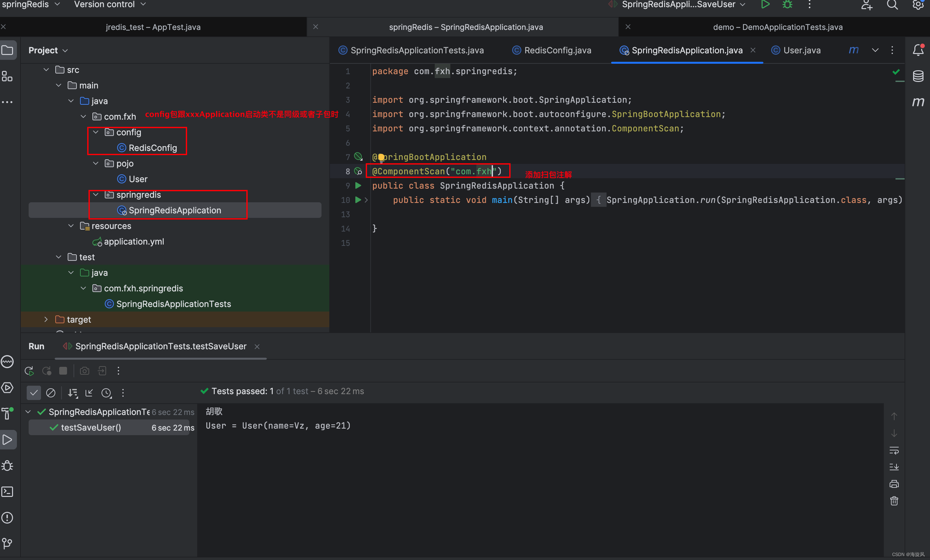Screen dimensions: 930x560
Task: Open the springRedis project dropdown
Action: (x=31, y=5)
